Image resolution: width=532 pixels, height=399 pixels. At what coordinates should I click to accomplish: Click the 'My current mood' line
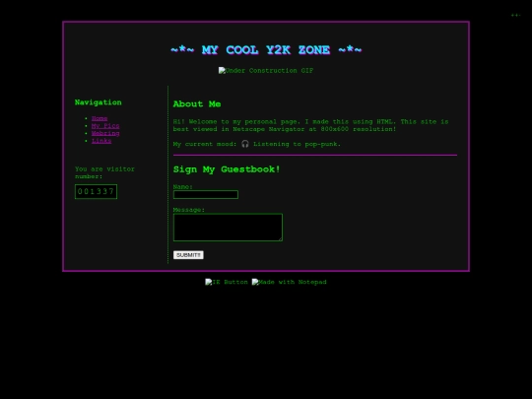click(x=257, y=144)
